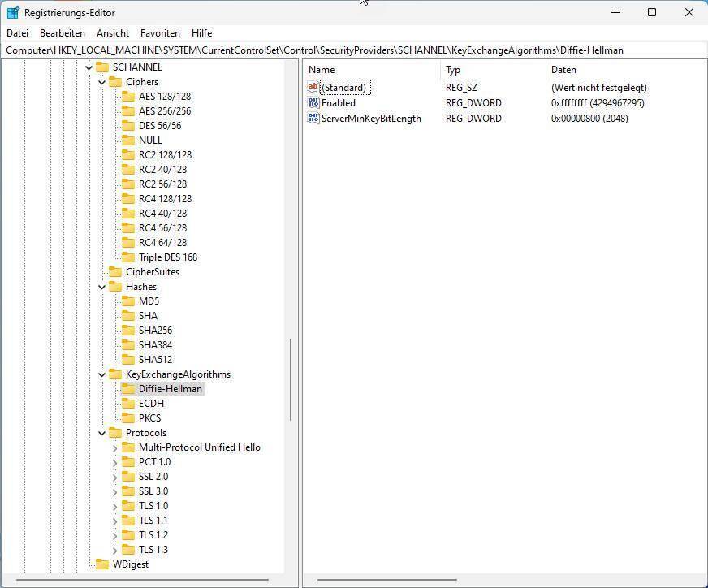Expand the SSL 3.0 protocol key
The height and width of the screenshot is (588, 708).
point(115,491)
